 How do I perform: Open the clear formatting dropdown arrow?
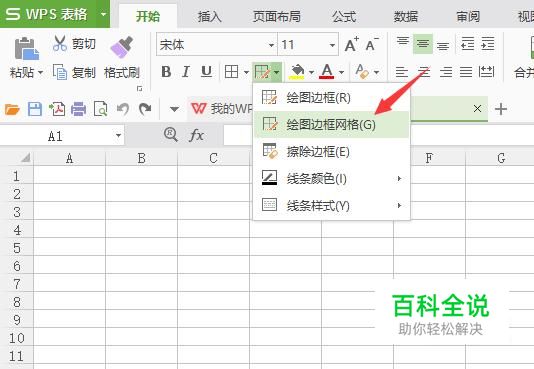[376, 72]
